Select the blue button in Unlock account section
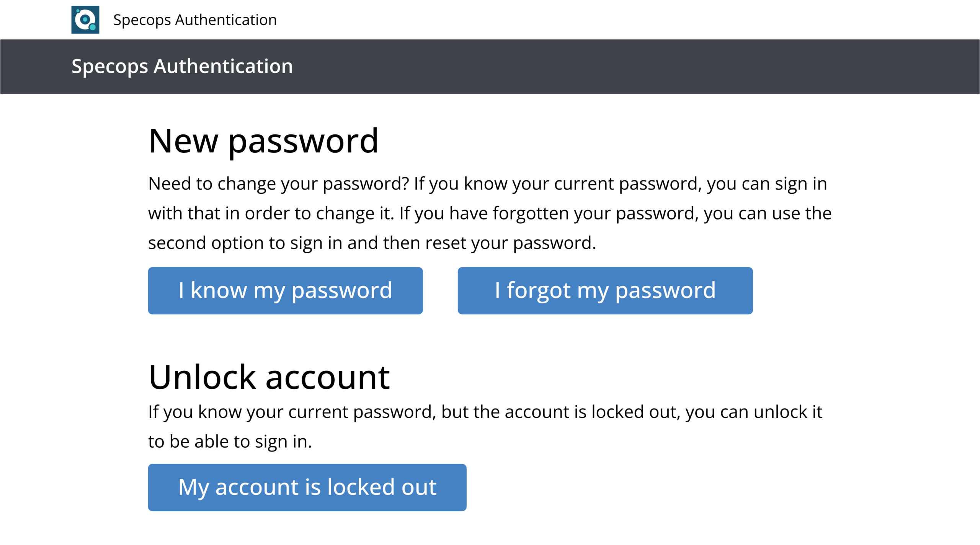980x545 pixels. click(307, 487)
